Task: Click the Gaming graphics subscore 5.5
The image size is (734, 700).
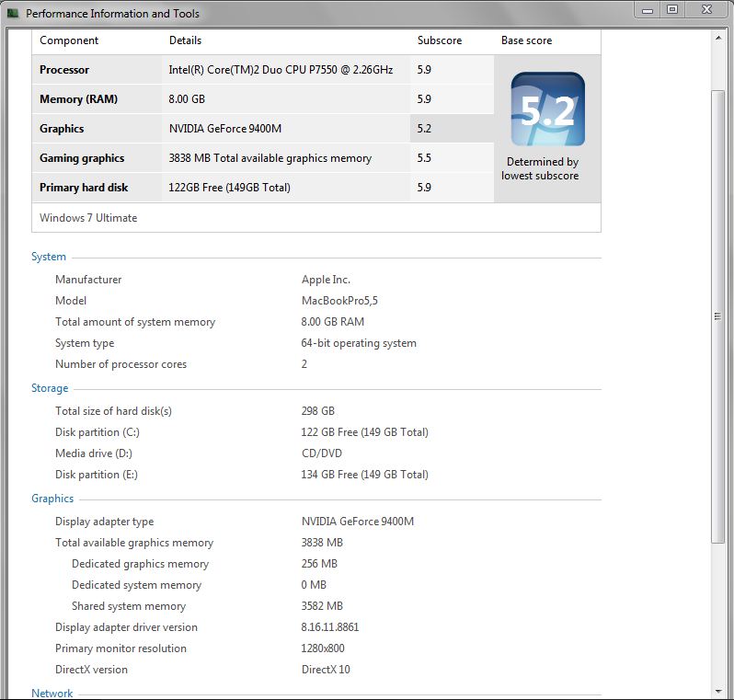Action: pyautogui.click(x=424, y=158)
